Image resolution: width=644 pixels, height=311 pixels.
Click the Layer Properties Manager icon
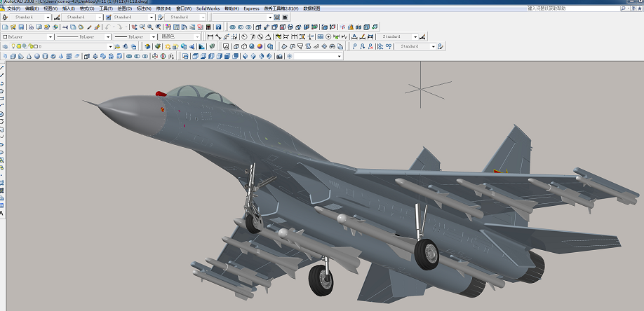point(5,46)
